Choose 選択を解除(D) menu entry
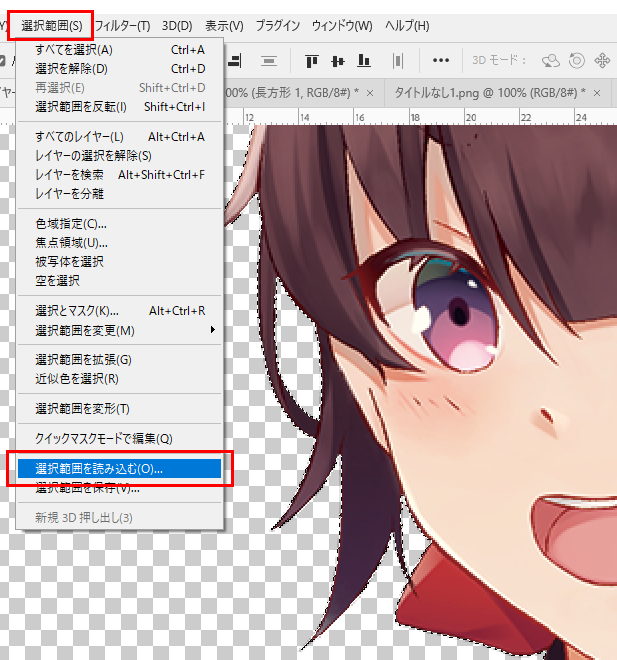Viewport: 617px width, 660px height. click(120, 69)
